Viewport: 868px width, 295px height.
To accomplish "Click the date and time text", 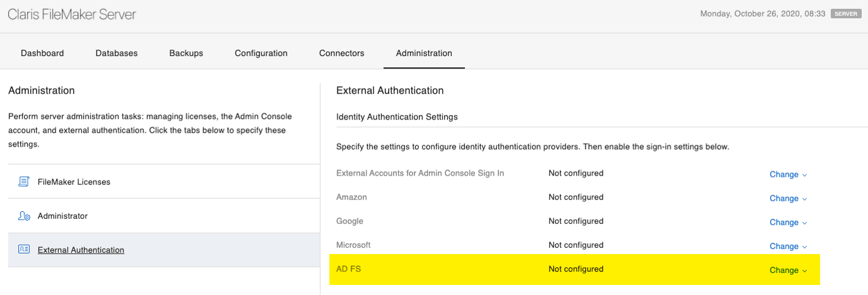I will [x=763, y=13].
